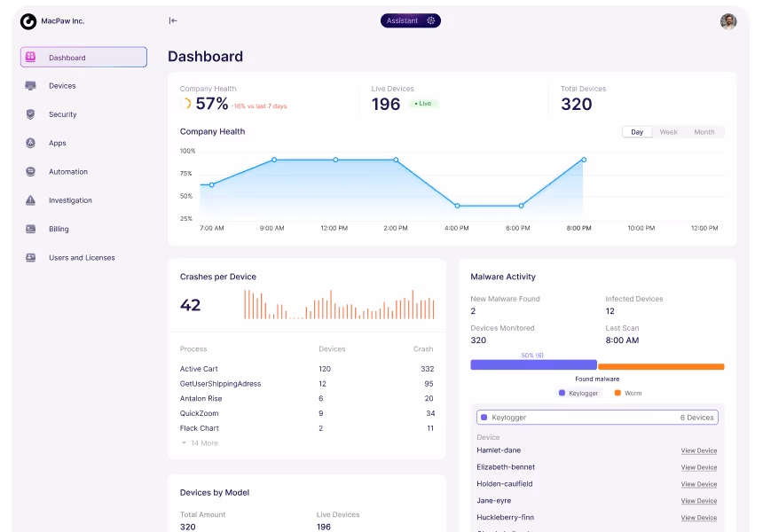This screenshot has width=763, height=532.
Task: View Device for Hamlet-dane
Action: (699, 450)
